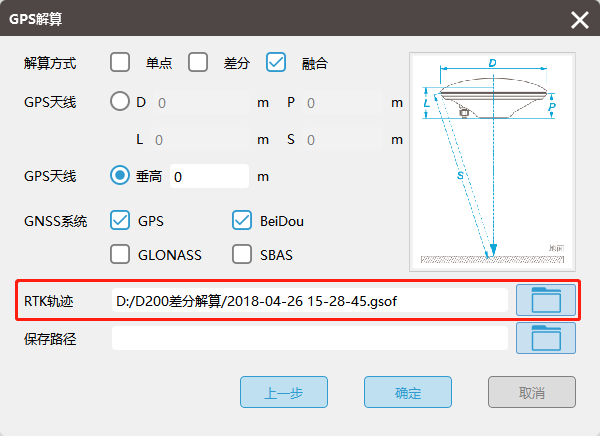
Task: Untick the BeiDou checkbox
Action: click(x=242, y=220)
